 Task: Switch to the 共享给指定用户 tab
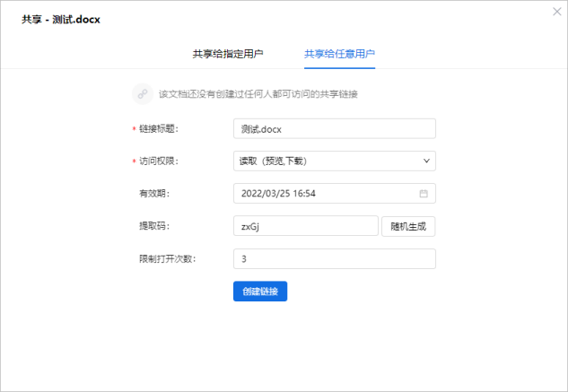[228, 54]
